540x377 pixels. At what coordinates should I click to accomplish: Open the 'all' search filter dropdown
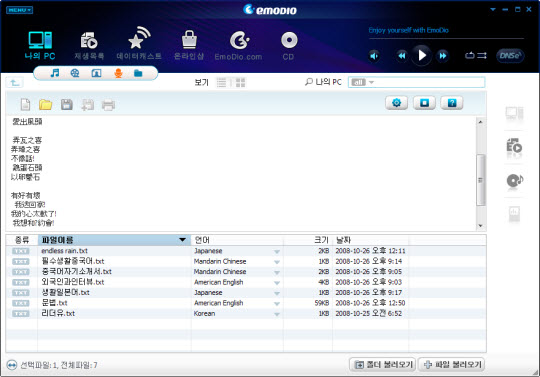click(362, 82)
